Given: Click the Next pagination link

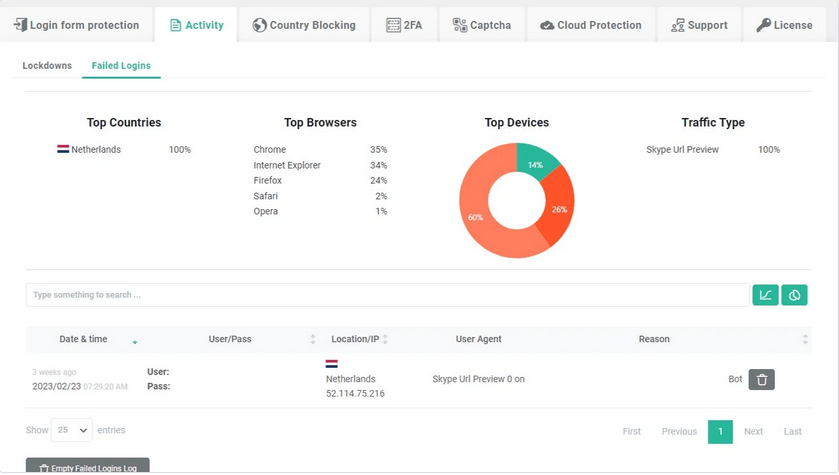Looking at the screenshot, I should point(753,432).
